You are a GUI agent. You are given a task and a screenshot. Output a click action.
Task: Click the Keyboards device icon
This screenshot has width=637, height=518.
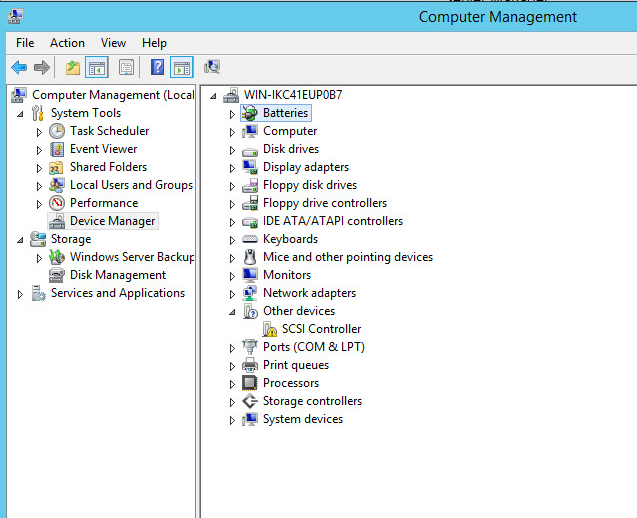[250, 239]
